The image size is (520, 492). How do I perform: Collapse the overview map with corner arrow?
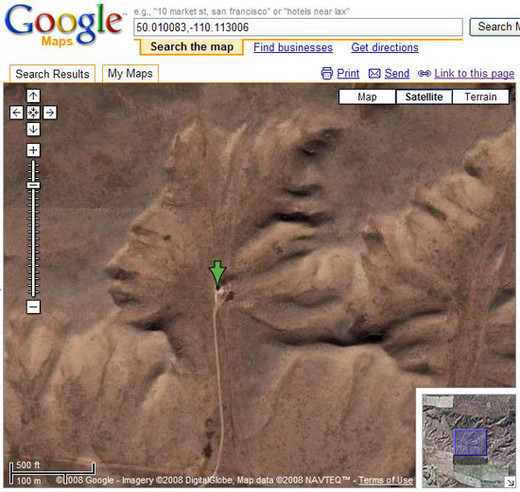click(510, 482)
